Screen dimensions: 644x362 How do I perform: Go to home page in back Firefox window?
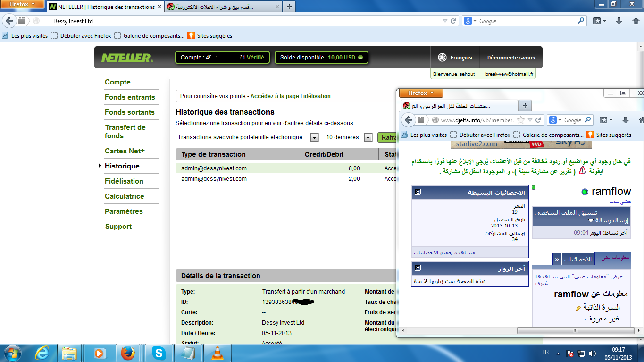[636, 21]
